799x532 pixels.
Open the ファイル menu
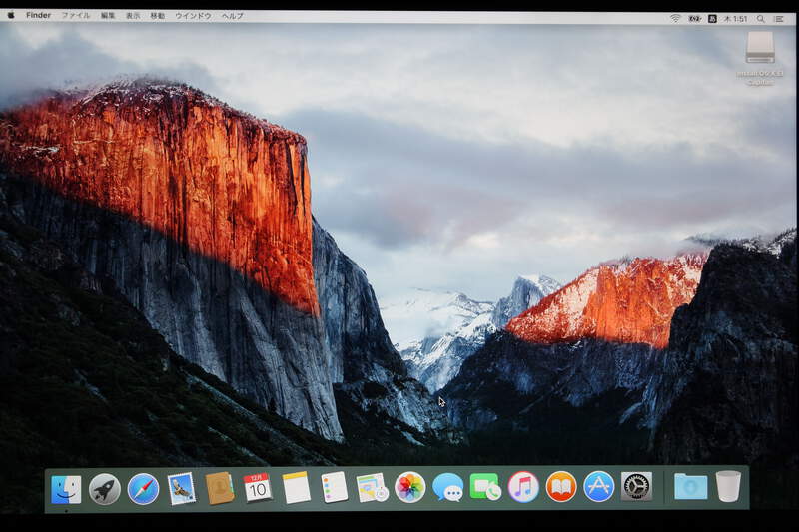(x=76, y=16)
